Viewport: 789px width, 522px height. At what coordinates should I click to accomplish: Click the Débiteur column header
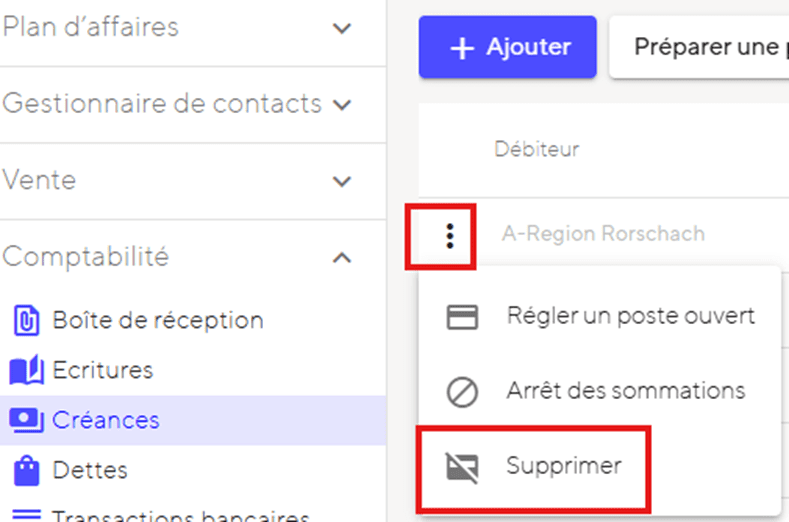click(x=537, y=150)
